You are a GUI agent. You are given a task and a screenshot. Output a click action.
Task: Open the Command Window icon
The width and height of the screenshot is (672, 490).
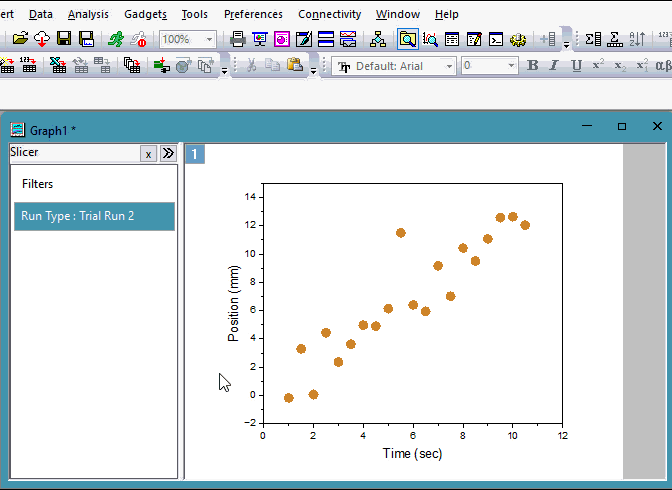tap(495, 40)
